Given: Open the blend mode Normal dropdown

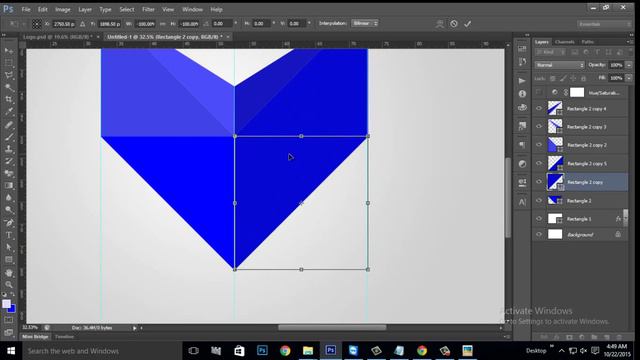Looking at the screenshot, I should pyautogui.click(x=560, y=65).
